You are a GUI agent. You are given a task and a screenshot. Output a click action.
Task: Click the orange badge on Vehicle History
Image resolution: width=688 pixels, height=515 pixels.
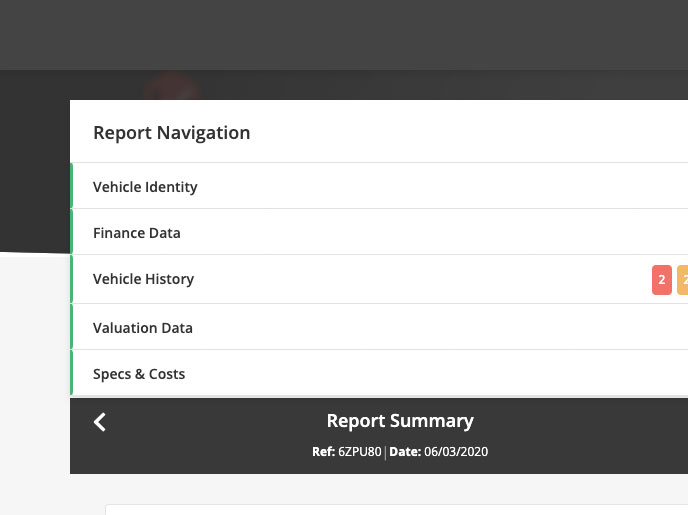pyautogui.click(x=683, y=280)
